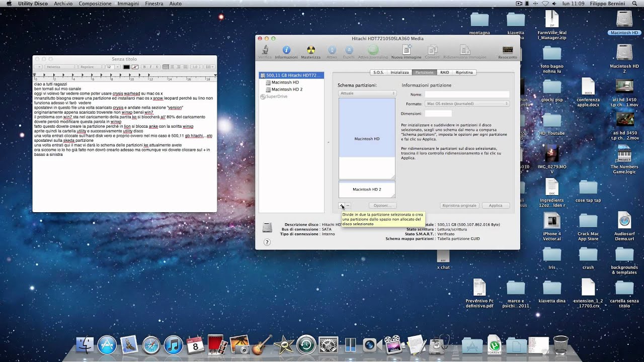This screenshot has height=362, width=644.
Task: Open the font size 12 combo arrow
Action: click(x=118, y=67)
